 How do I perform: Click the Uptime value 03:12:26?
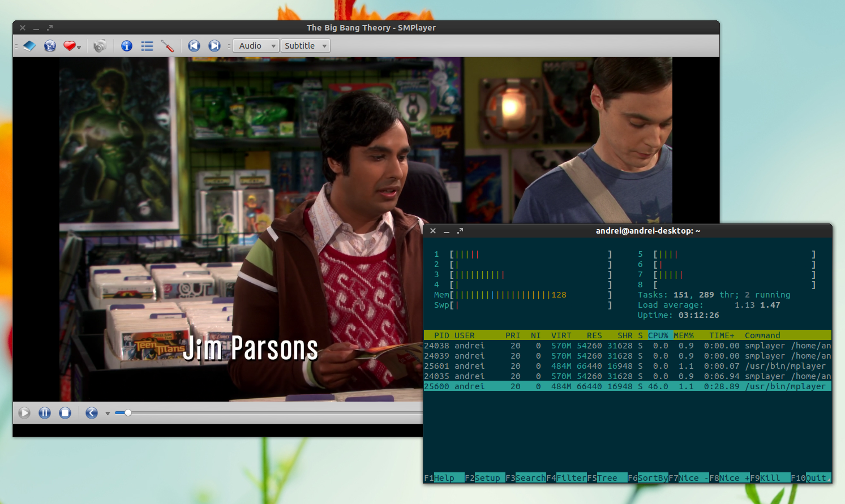coord(699,315)
